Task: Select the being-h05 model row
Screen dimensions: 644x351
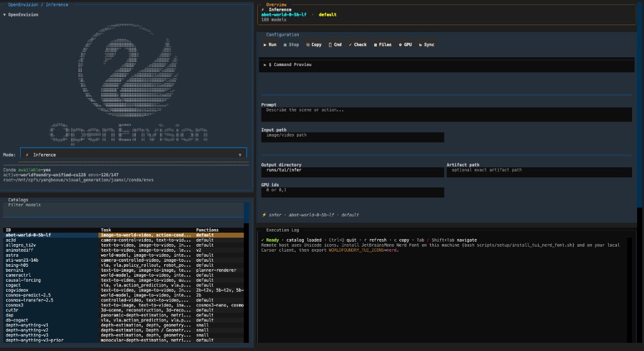Action: pyautogui.click(x=123, y=265)
